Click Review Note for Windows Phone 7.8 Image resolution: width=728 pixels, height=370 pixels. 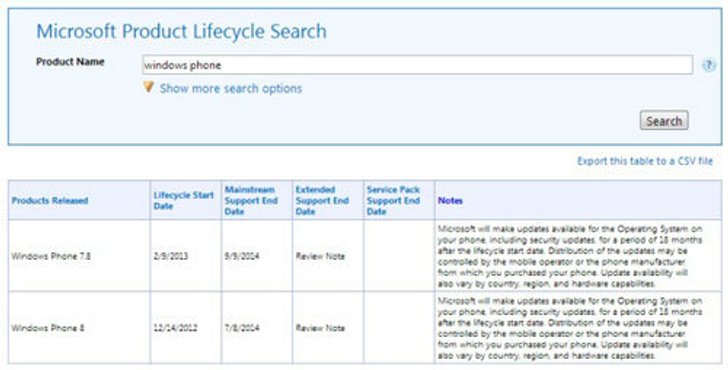coord(320,256)
